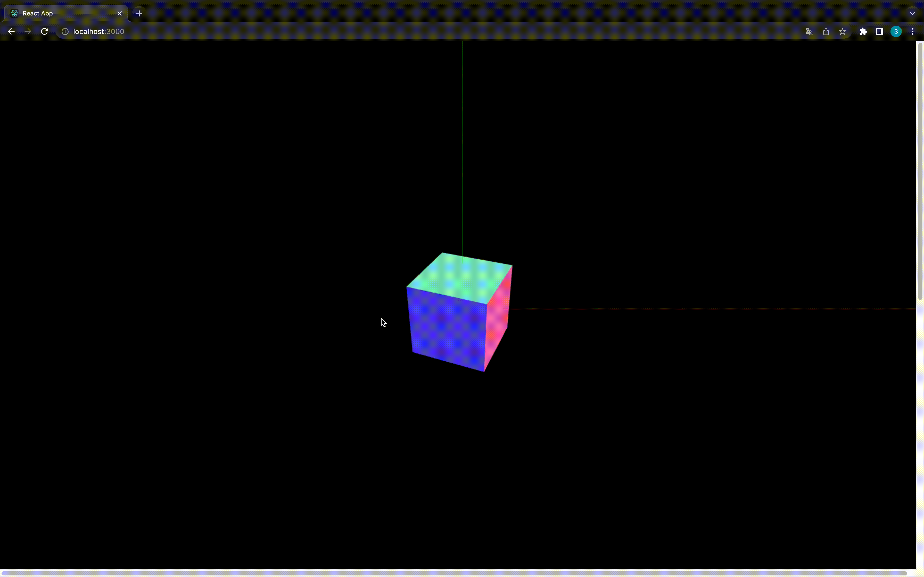Open Chrome's three-dot menu
This screenshot has height=577, width=924.
(x=913, y=31)
